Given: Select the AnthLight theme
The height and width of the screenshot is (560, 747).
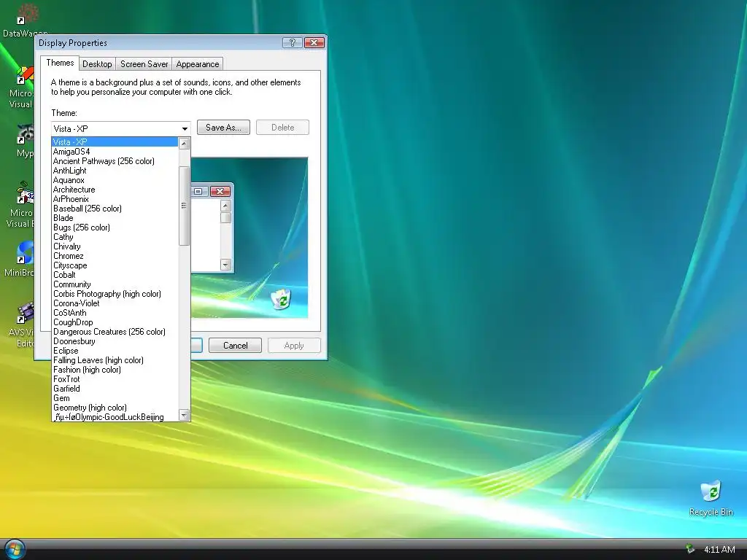Looking at the screenshot, I should pyautogui.click(x=115, y=171).
